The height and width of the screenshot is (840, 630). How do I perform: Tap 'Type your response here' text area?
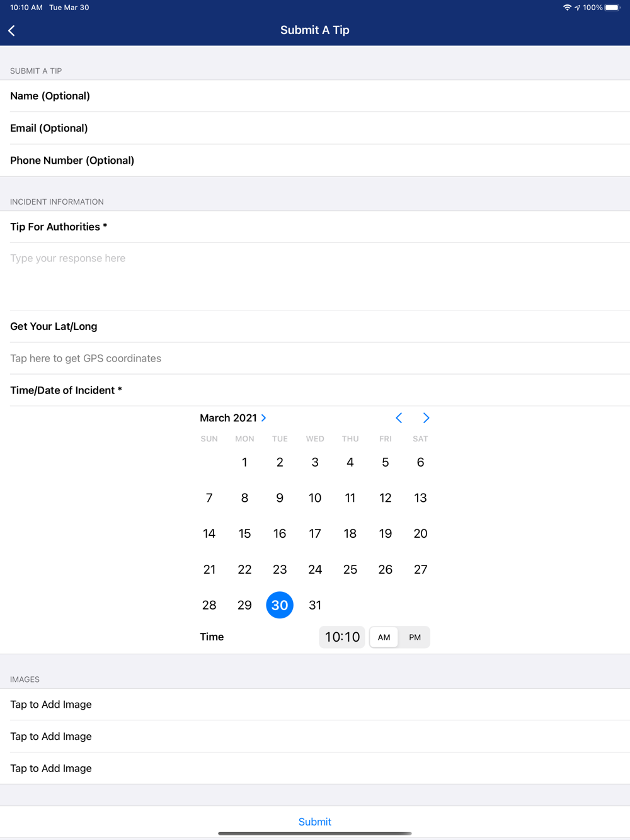coord(315,276)
